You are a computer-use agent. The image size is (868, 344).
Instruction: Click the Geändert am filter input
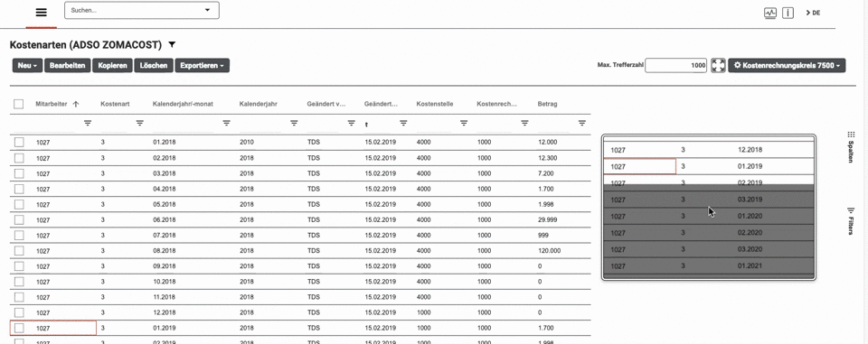click(x=381, y=124)
